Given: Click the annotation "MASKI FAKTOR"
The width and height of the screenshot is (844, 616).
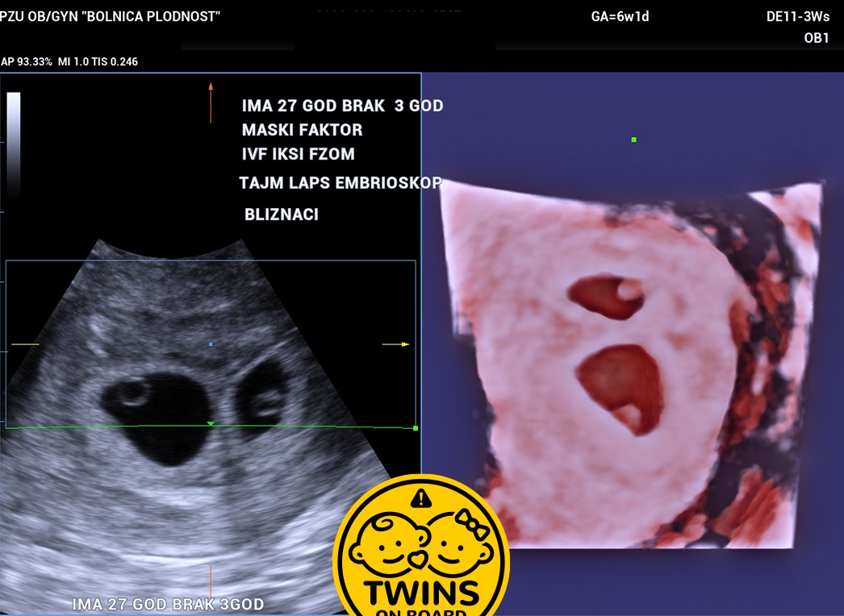Looking at the screenshot, I should (302, 130).
